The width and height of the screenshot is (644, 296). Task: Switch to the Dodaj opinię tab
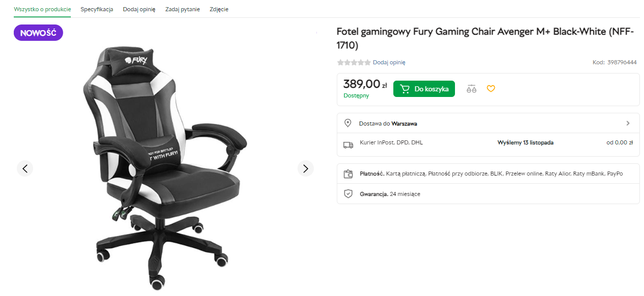(139, 9)
